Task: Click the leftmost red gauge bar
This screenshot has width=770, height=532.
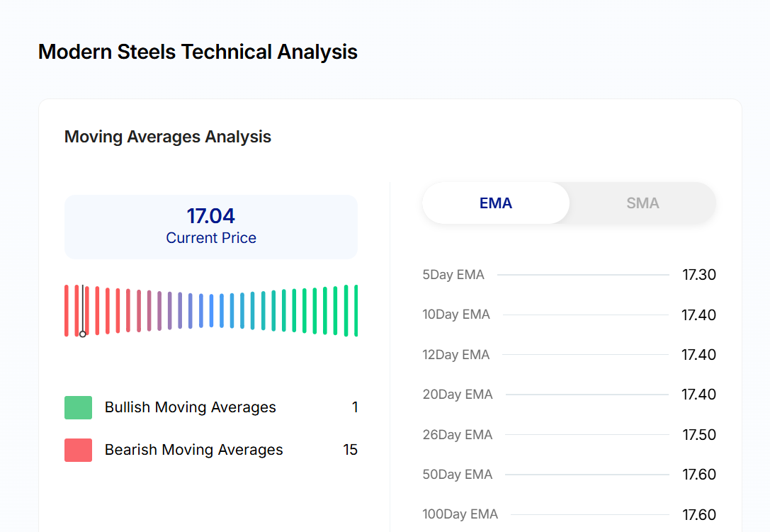Action: coord(67,310)
